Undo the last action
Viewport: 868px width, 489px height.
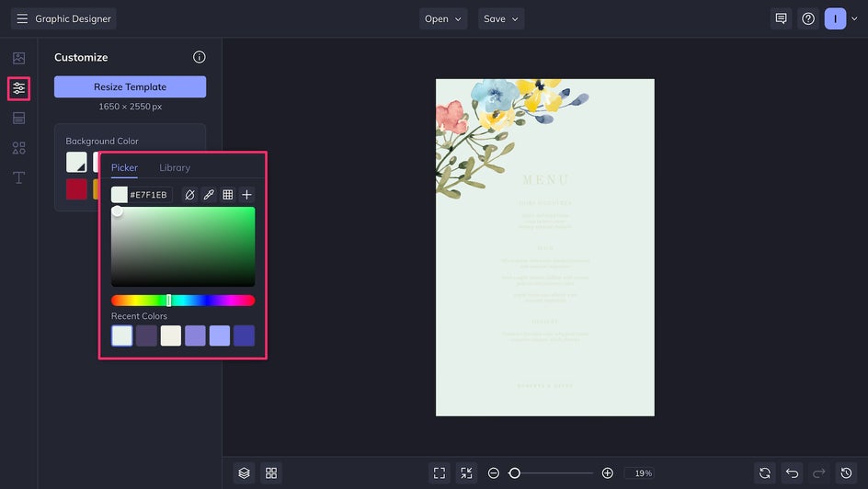793,473
